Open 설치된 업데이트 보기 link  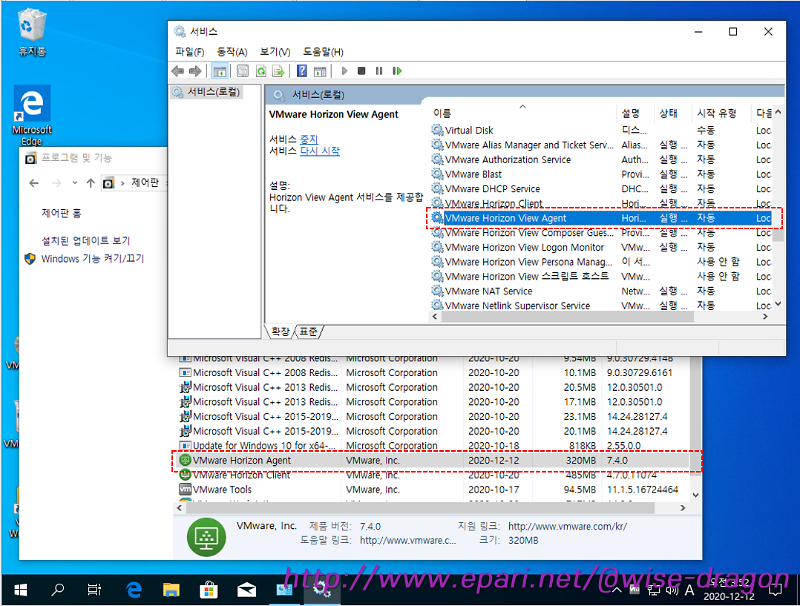[x=86, y=240]
